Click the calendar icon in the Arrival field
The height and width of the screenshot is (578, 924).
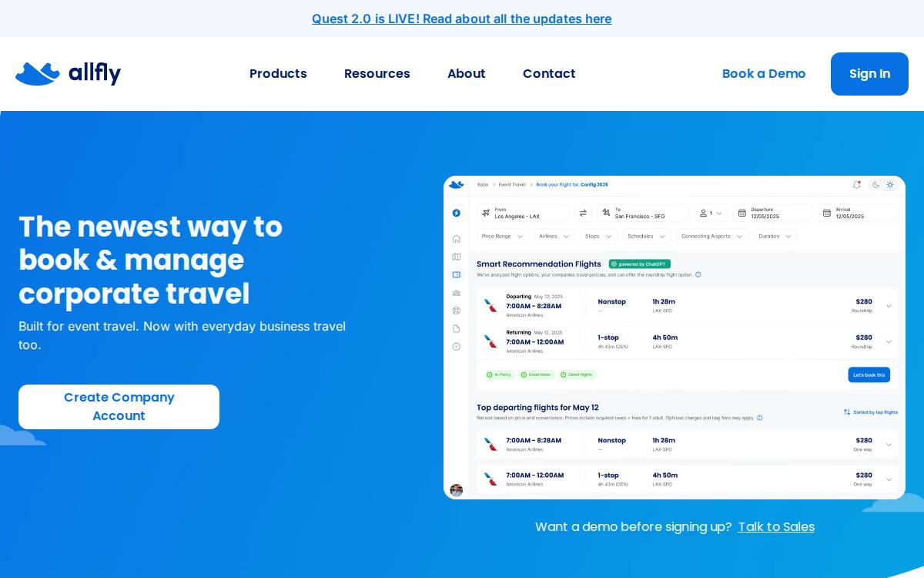[x=826, y=213]
